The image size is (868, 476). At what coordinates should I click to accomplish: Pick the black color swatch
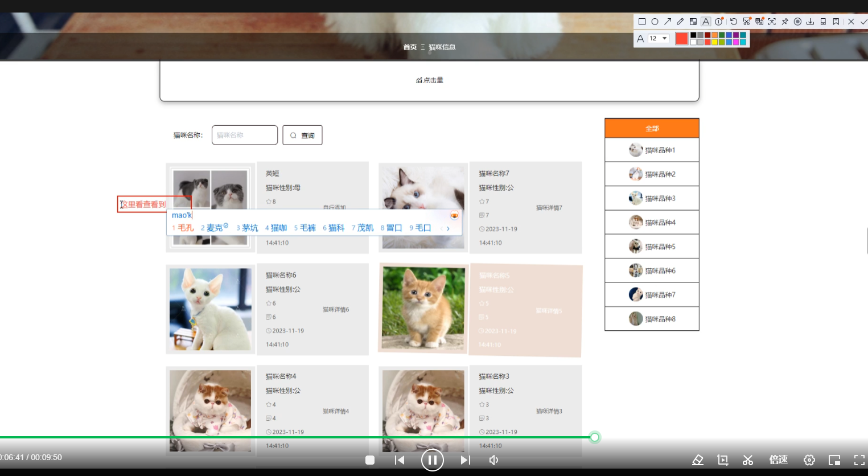tap(693, 35)
